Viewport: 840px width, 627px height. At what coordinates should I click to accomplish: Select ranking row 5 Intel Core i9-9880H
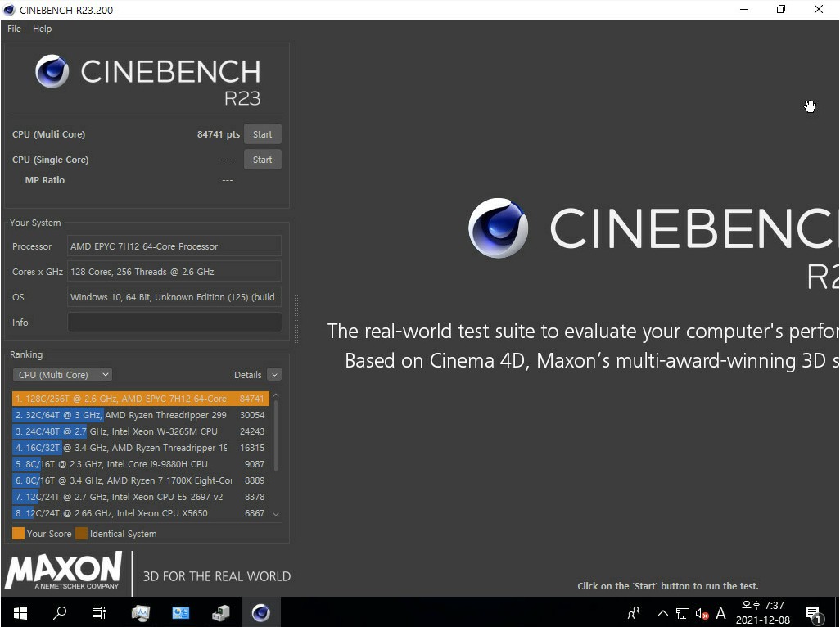(x=140, y=463)
